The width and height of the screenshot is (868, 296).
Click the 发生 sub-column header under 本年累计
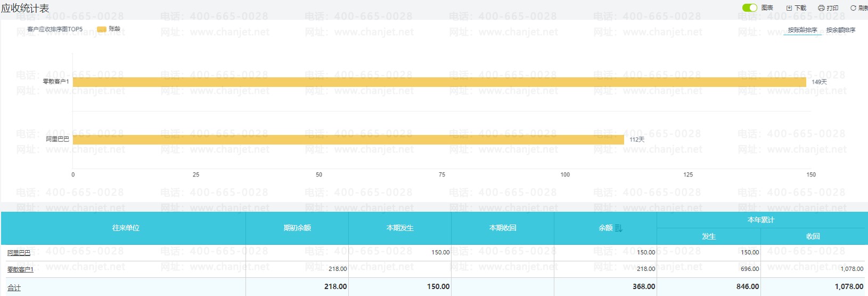[x=708, y=236]
